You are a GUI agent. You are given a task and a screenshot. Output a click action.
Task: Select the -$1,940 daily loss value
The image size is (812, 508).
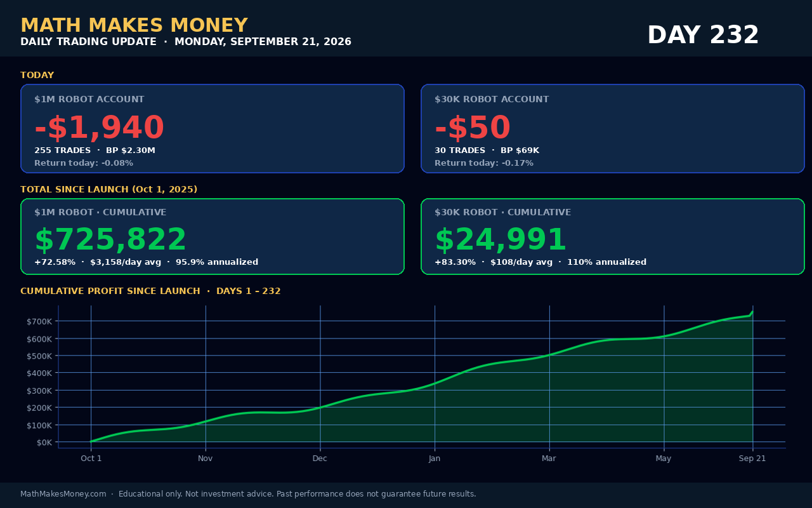pos(99,128)
